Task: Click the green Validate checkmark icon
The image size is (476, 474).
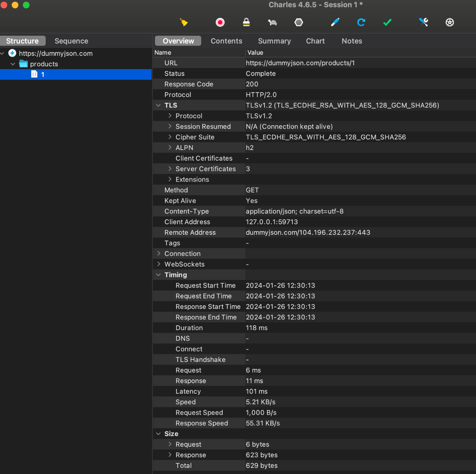Action: [x=387, y=22]
